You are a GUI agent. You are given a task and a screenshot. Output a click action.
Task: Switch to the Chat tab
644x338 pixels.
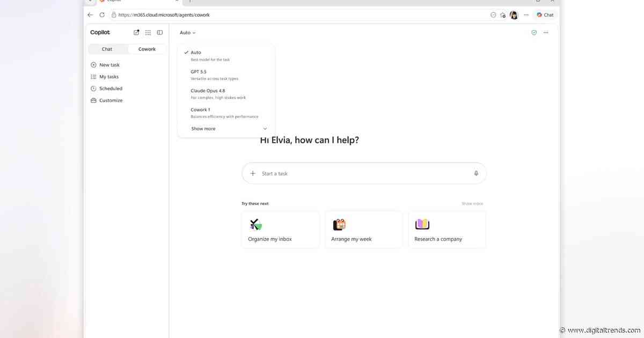tap(107, 49)
